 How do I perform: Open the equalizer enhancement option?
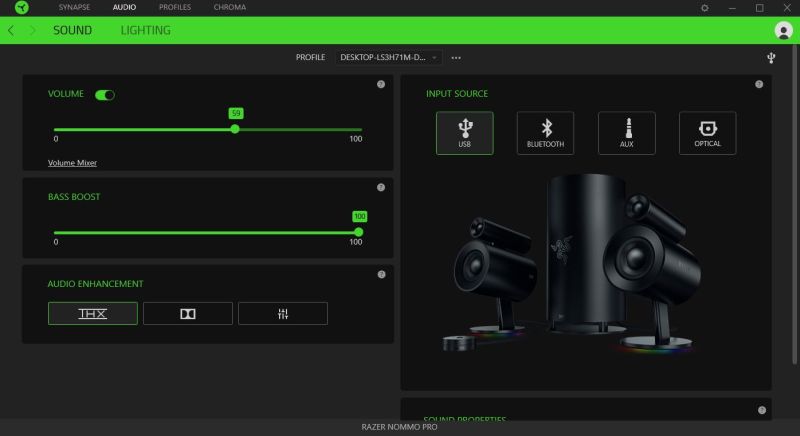[x=283, y=313]
